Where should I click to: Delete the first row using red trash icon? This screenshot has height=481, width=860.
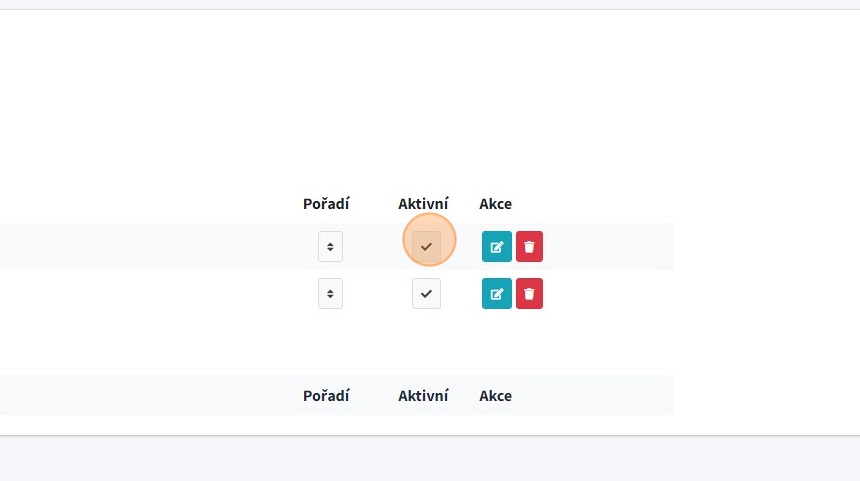click(529, 247)
